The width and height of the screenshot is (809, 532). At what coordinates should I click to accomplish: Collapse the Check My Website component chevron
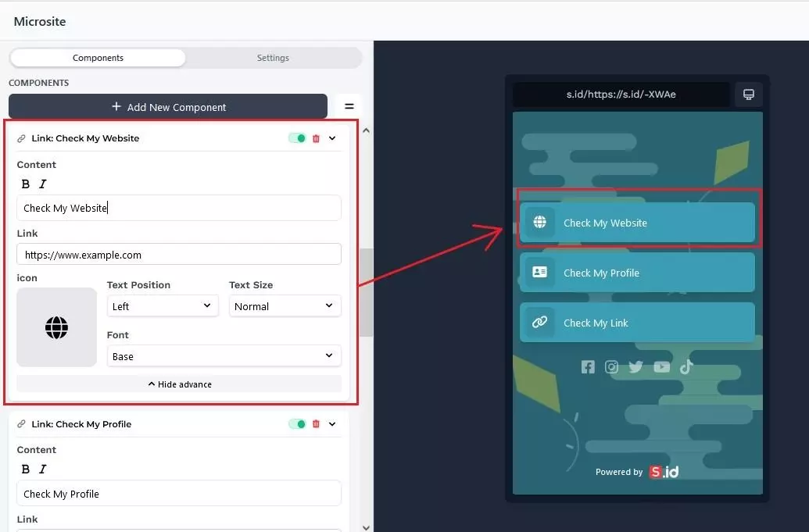pyautogui.click(x=332, y=138)
